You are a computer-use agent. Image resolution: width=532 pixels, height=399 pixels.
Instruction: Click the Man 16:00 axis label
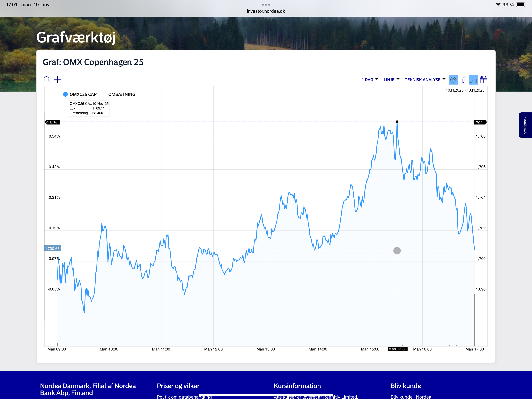pyautogui.click(x=422, y=349)
